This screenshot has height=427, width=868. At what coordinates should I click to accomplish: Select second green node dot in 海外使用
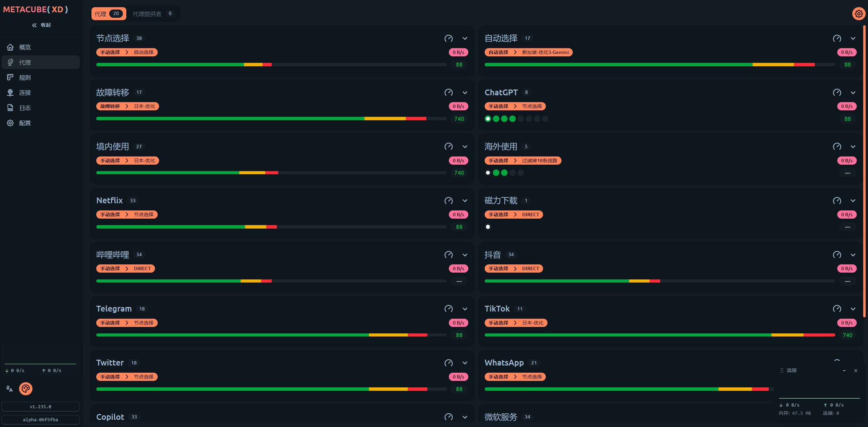[x=504, y=173]
